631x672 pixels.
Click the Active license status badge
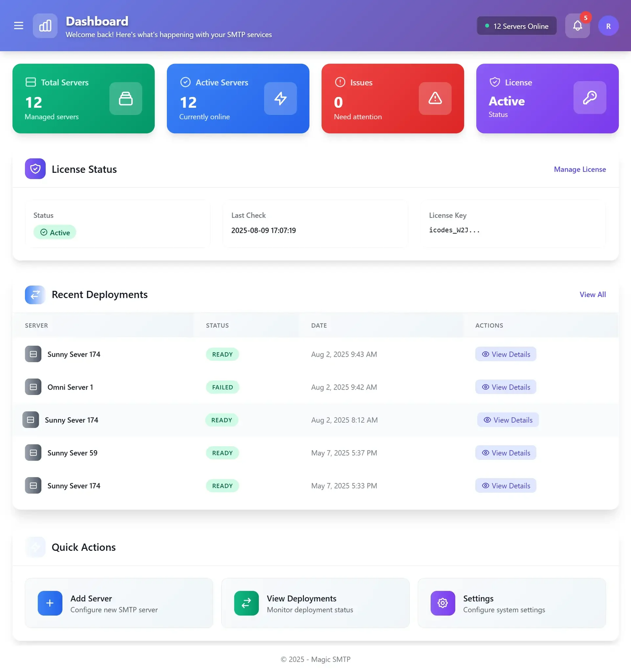[55, 232]
